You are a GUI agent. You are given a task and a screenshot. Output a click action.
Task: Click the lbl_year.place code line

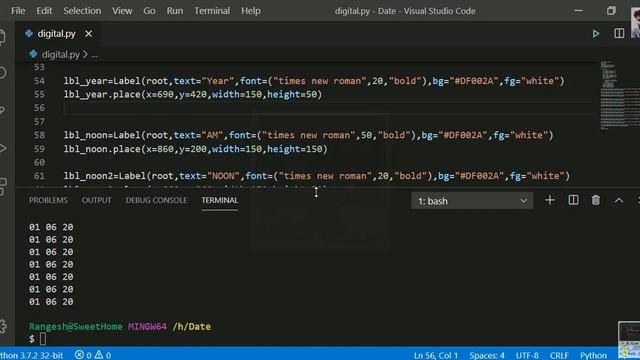point(193,94)
